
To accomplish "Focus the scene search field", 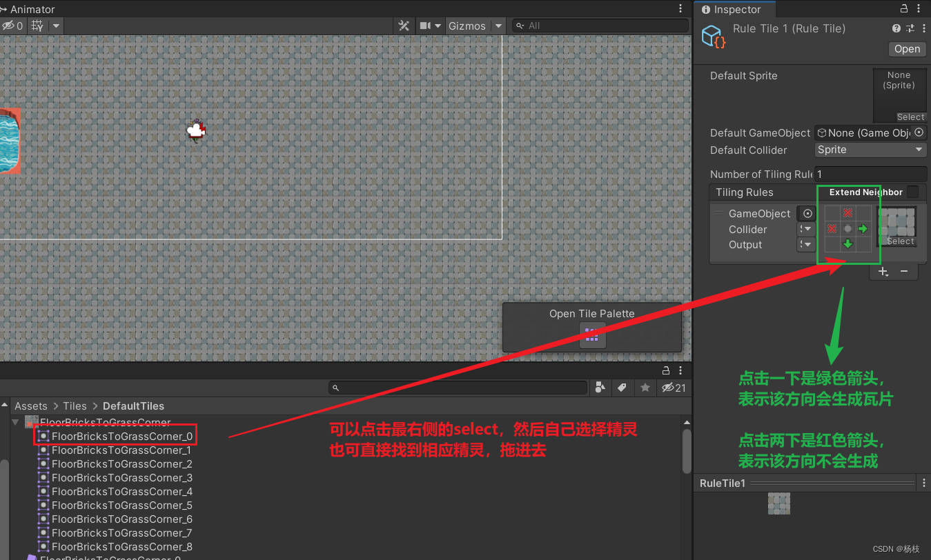I will [600, 26].
